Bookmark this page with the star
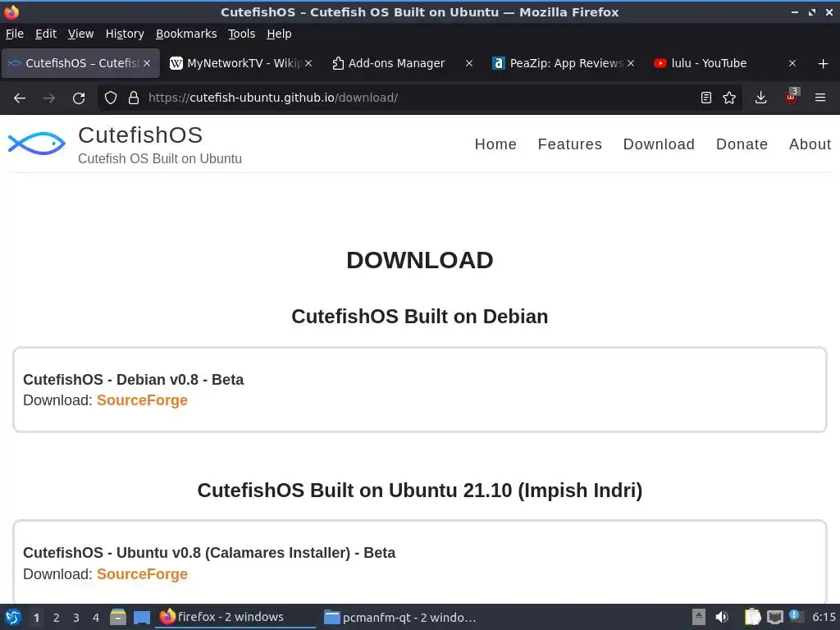 [729, 98]
